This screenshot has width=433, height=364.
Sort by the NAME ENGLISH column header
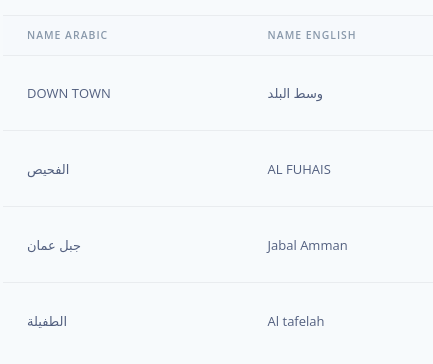tap(312, 35)
